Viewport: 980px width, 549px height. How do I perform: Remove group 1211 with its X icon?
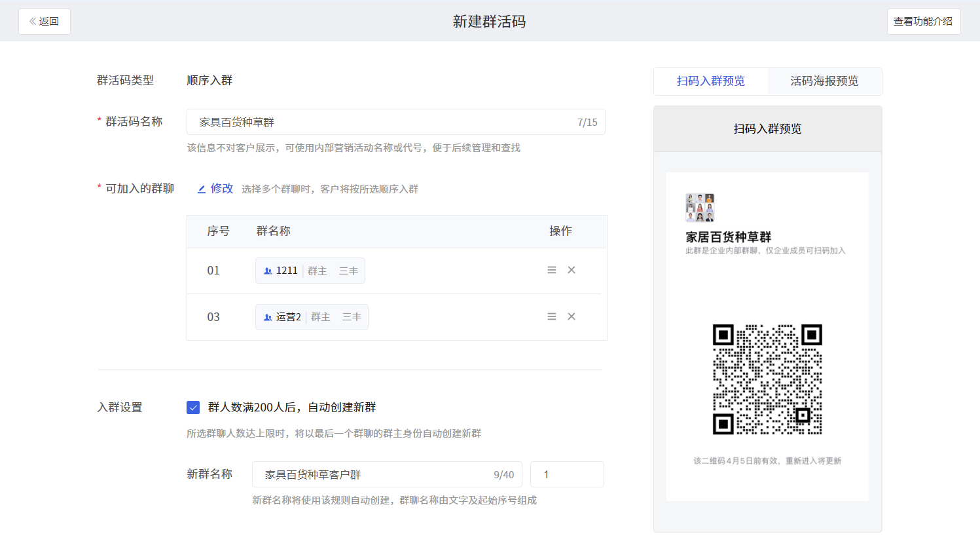572,270
